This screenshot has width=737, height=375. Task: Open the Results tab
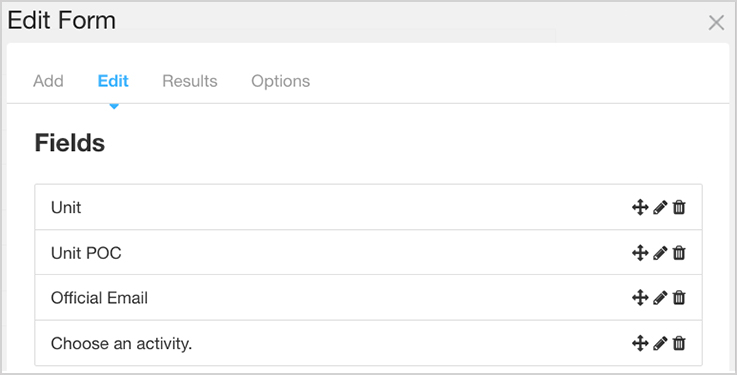(190, 81)
